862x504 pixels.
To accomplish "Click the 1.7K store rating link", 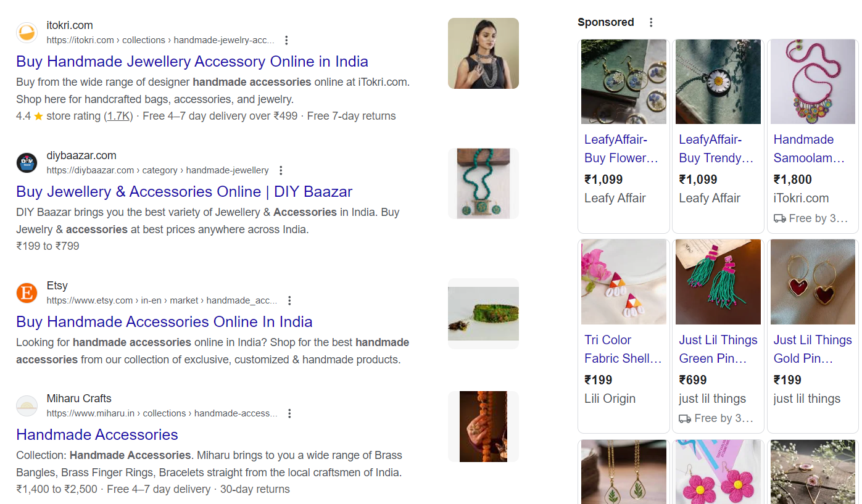I will click(x=118, y=115).
